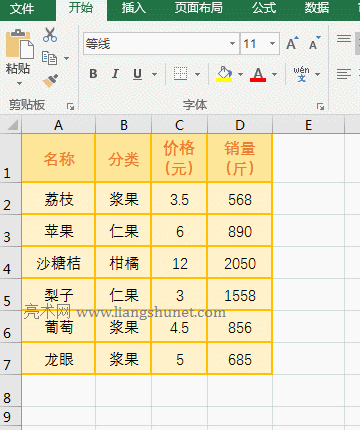The image size is (360, 430).
Task: Expand the phonetic guide options arrow
Action: [317, 74]
